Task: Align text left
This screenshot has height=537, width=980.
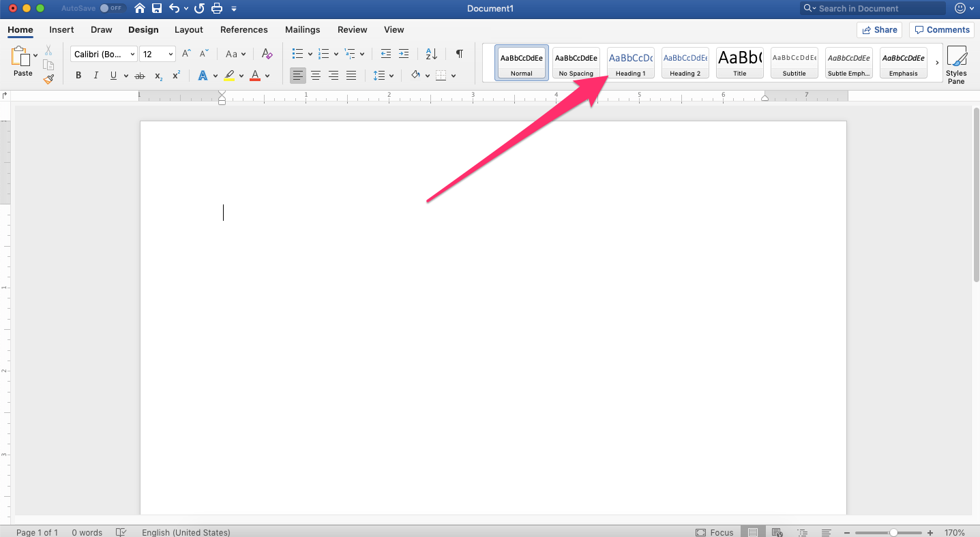Action: [298, 76]
